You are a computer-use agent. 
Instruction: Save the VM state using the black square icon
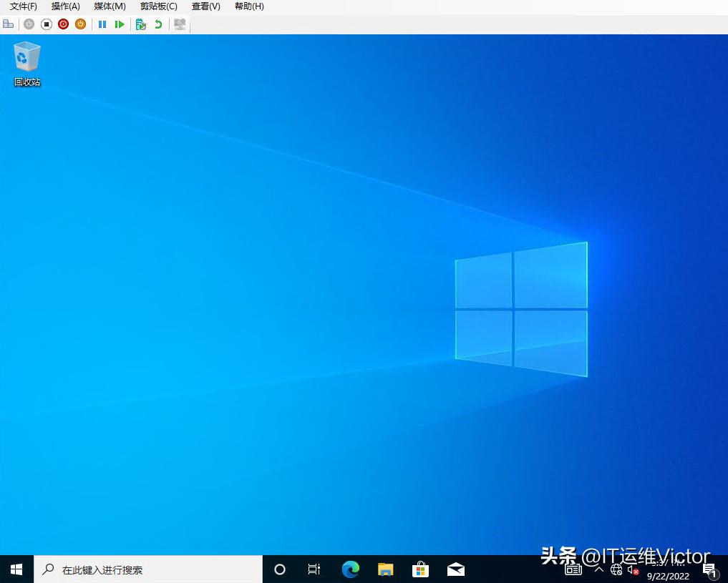(x=46, y=24)
